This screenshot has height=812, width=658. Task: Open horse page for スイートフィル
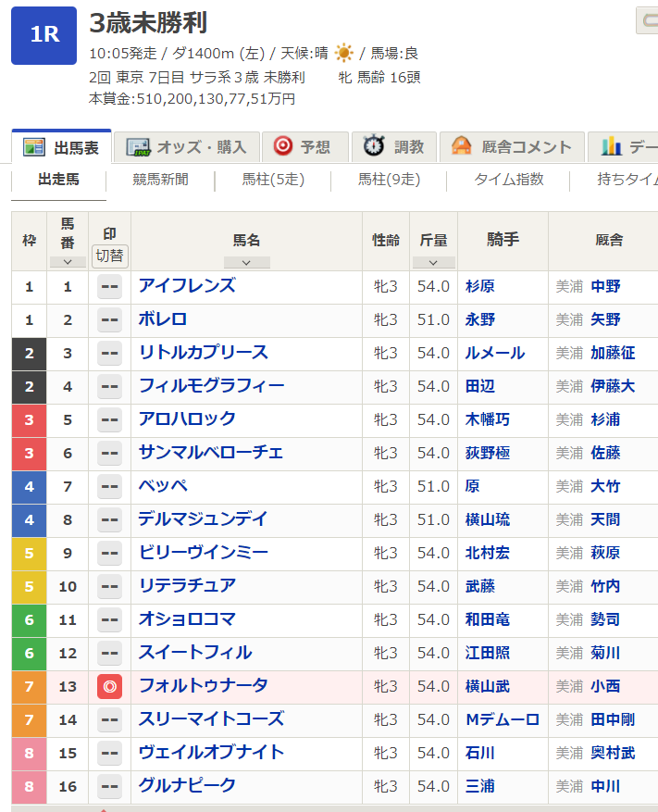[x=195, y=653]
